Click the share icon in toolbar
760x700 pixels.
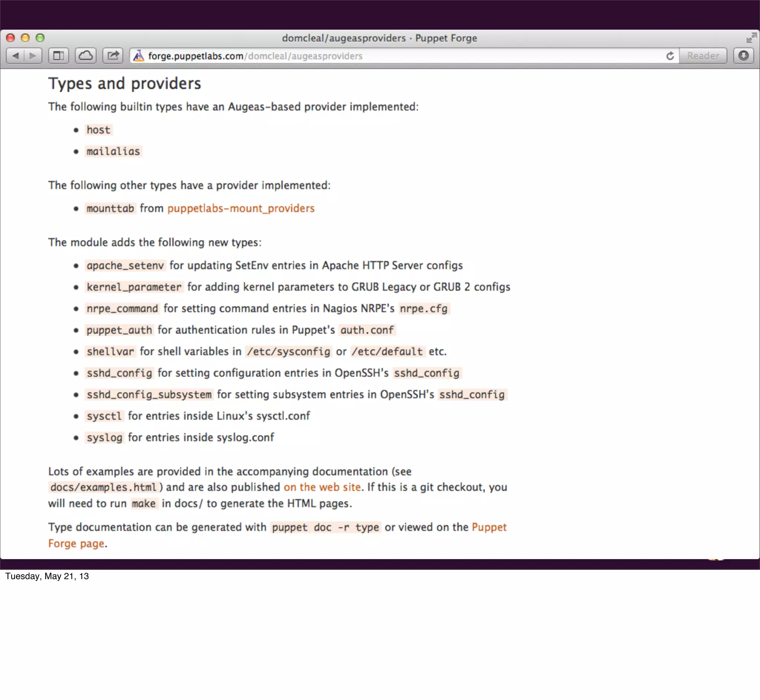[113, 56]
